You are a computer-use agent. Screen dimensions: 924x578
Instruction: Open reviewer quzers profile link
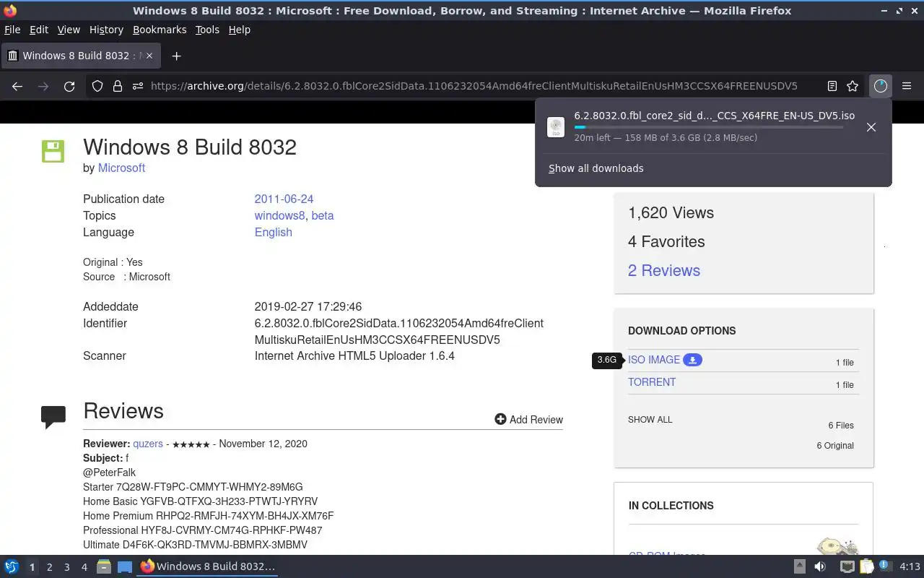pos(147,444)
